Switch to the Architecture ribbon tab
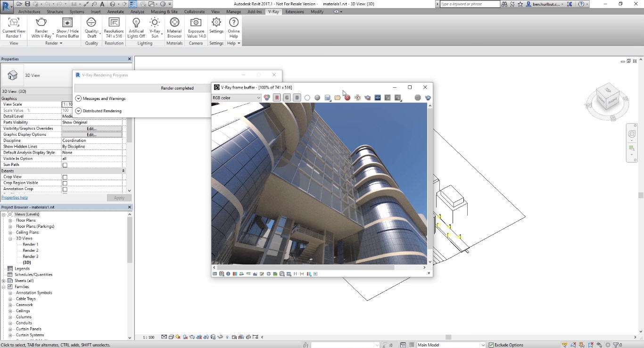 tap(29, 11)
